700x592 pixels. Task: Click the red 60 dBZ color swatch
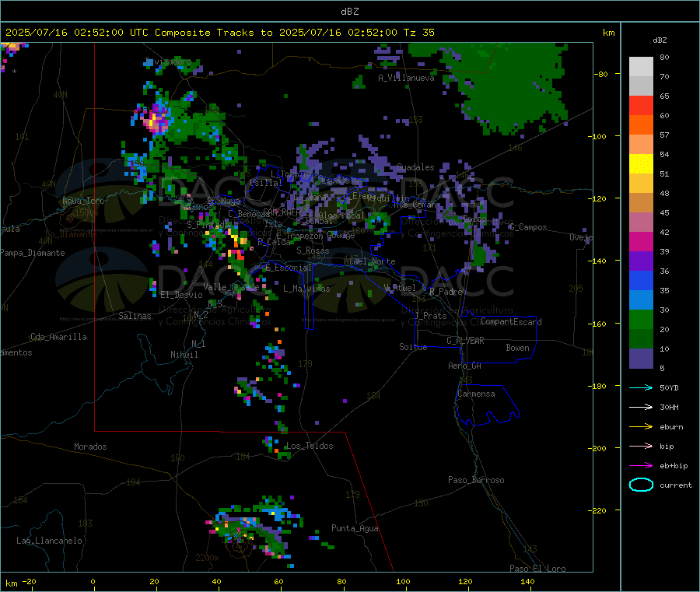(641, 105)
